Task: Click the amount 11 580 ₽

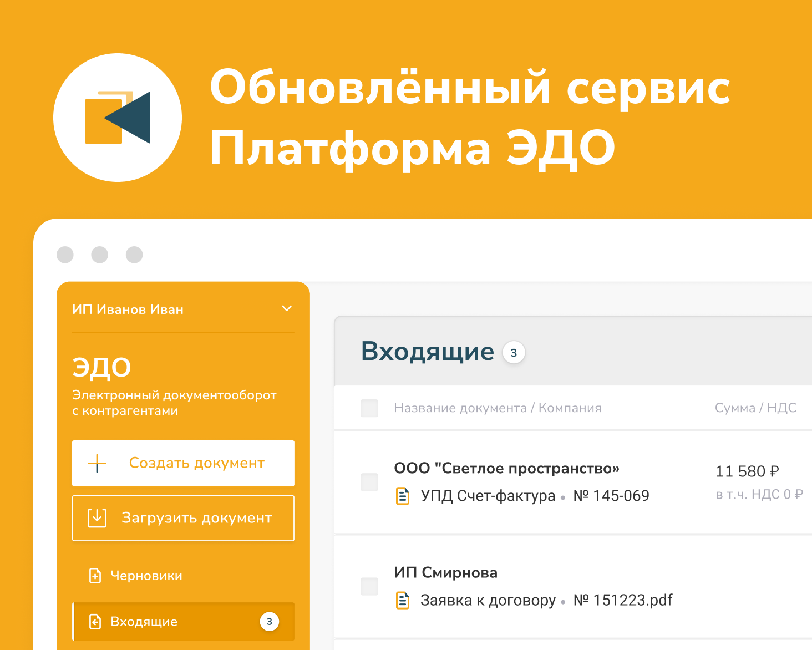Action: point(747,471)
